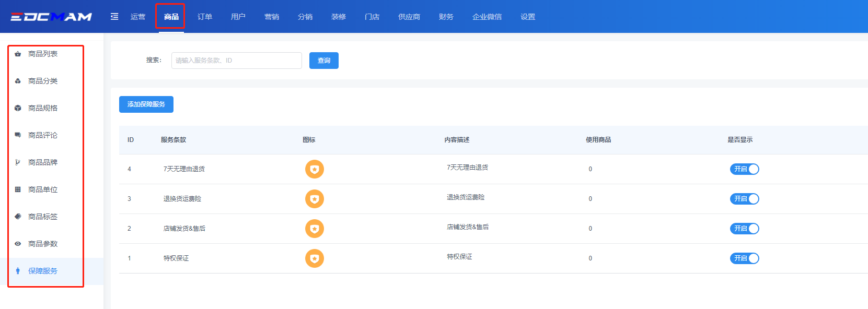
Task: Toggle the 开启 switch for 7天无理由退货
Action: [744, 169]
